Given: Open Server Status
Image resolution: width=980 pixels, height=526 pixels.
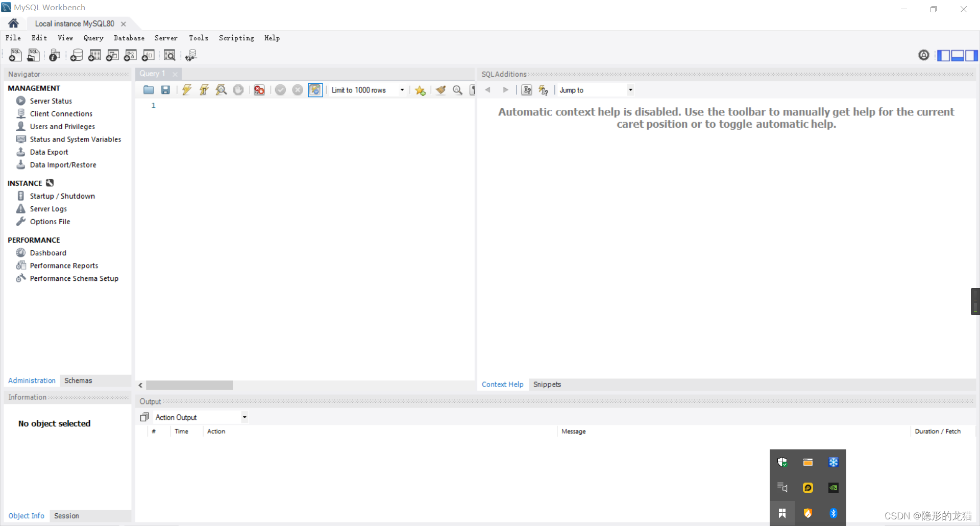Looking at the screenshot, I should [51, 101].
